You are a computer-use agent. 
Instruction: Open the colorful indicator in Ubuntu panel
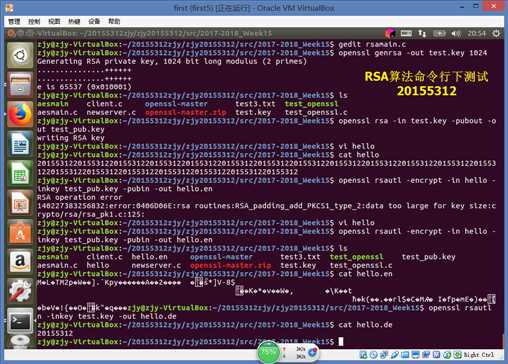(390, 33)
